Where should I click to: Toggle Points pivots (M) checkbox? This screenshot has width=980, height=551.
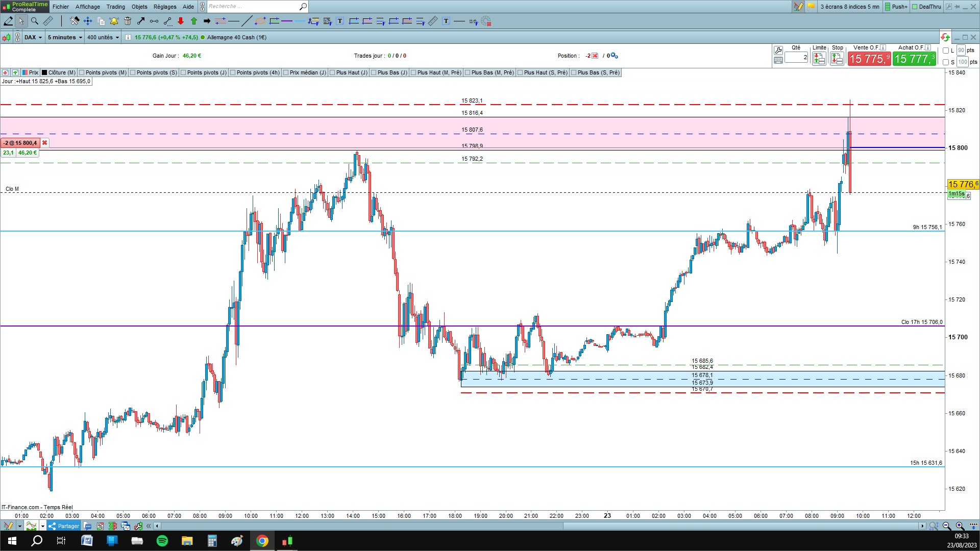coord(82,72)
